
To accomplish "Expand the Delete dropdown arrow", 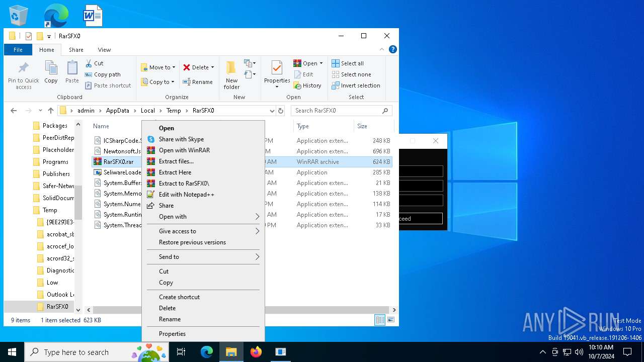I will (212, 67).
